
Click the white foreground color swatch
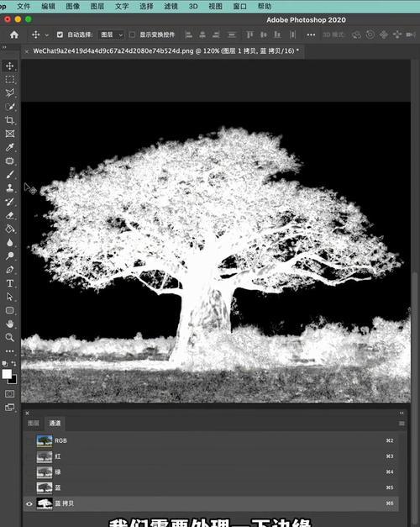[x=7, y=374]
